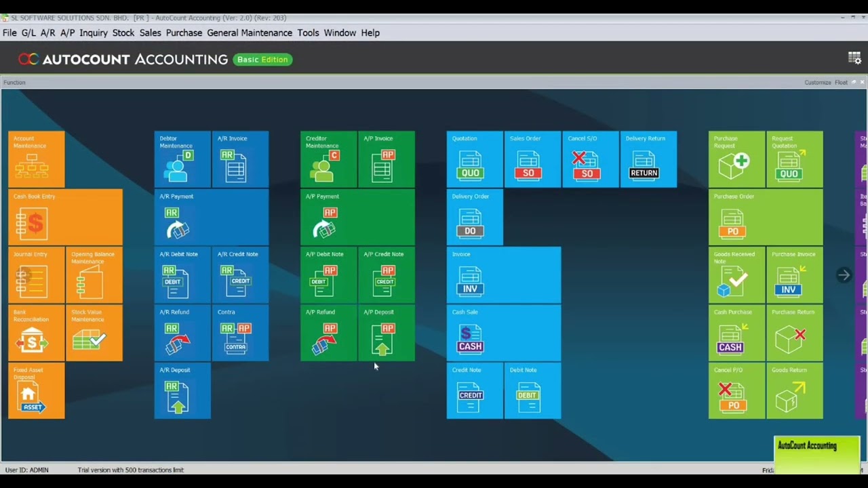
Task: Open the Window menu
Action: [x=340, y=33]
